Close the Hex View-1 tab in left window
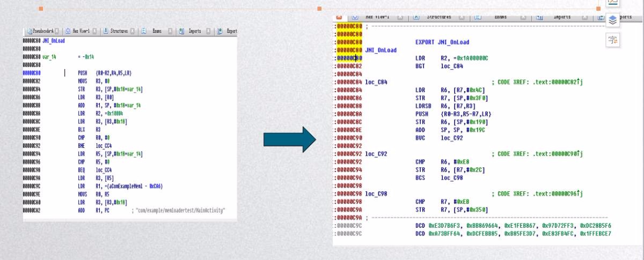Screen dimensions: 644x260 pos(94,31)
